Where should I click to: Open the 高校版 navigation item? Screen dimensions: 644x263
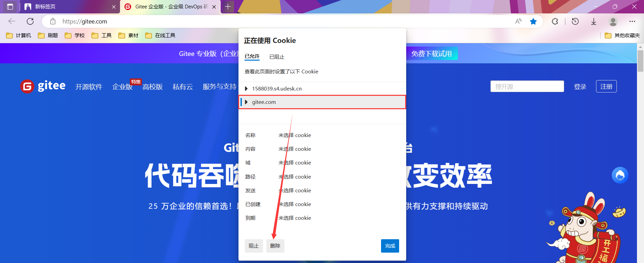pyautogui.click(x=153, y=87)
